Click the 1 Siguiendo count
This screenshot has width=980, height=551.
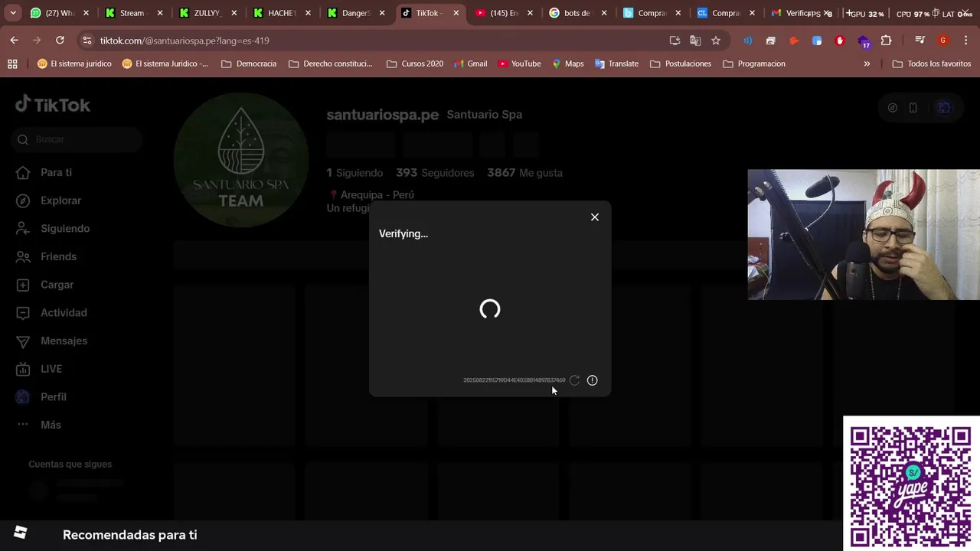pyautogui.click(x=354, y=173)
